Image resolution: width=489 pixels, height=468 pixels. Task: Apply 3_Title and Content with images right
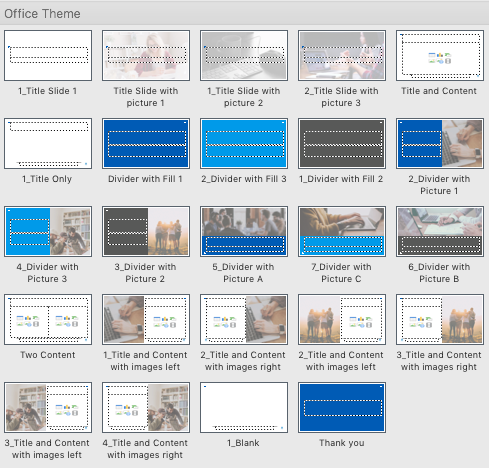click(440, 319)
